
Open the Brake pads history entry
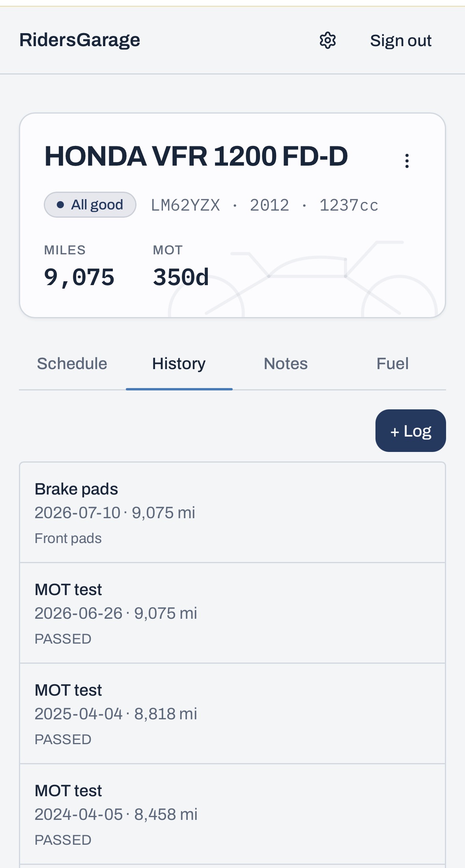coord(233,513)
